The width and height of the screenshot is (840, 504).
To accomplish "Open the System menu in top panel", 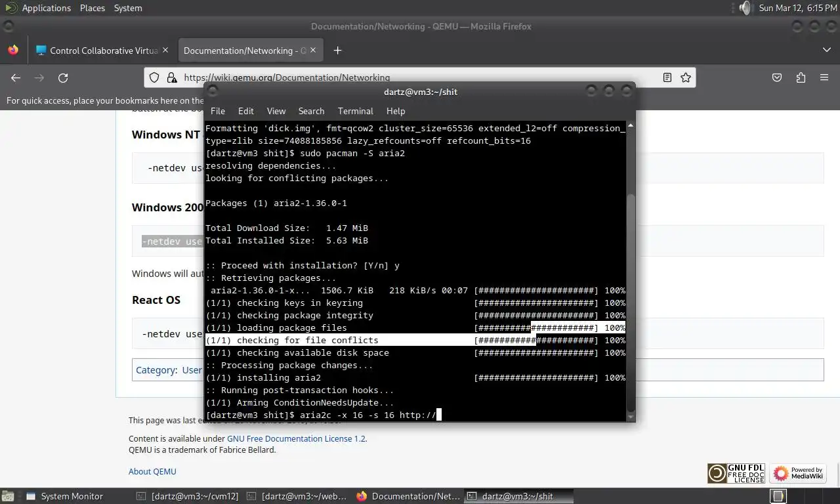I will [128, 8].
